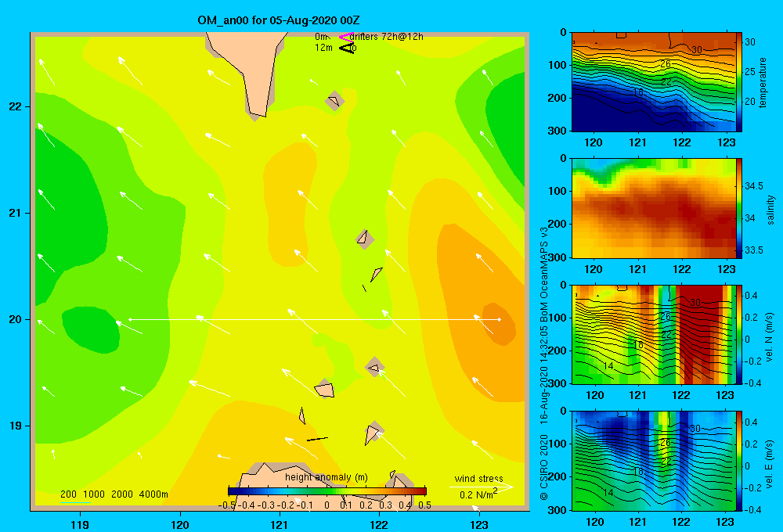Viewport: 783px width, 532px height.
Task: Click the '-0.5' tick on height anomaly bar
Action: (x=227, y=505)
